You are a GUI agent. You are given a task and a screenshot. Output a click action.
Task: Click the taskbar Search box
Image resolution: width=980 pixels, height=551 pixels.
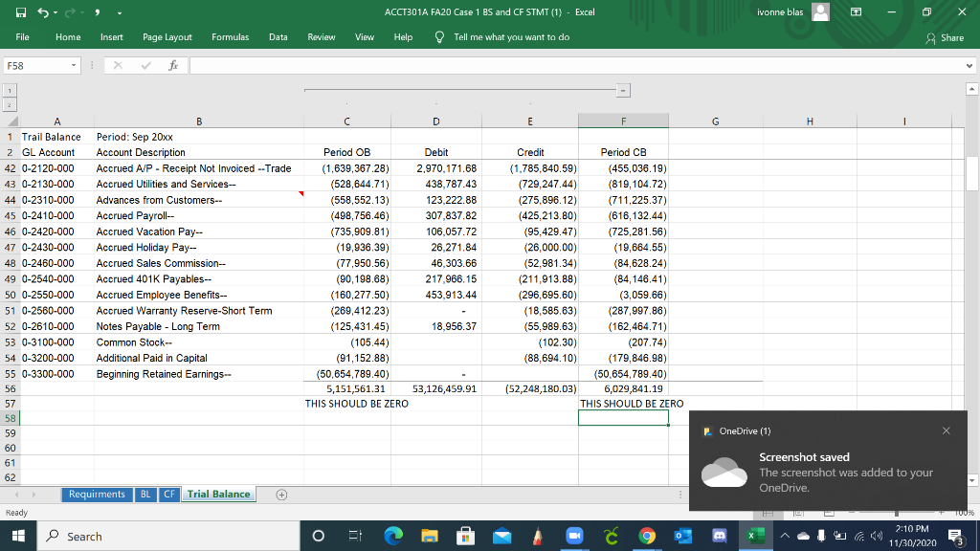(168, 536)
